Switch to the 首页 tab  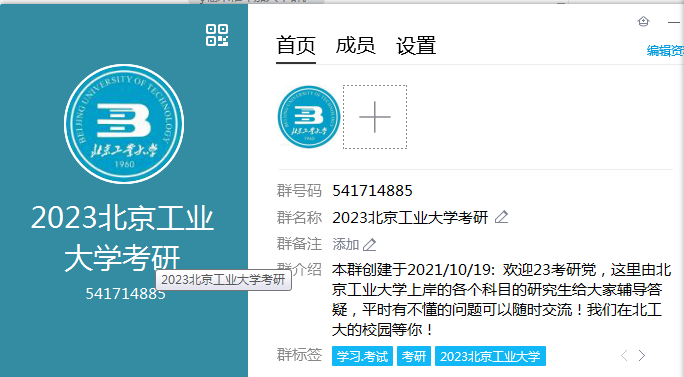point(296,46)
